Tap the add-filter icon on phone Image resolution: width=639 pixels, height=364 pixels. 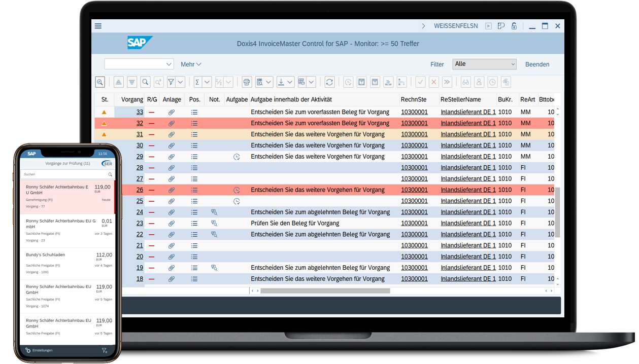pyautogui.click(x=105, y=350)
